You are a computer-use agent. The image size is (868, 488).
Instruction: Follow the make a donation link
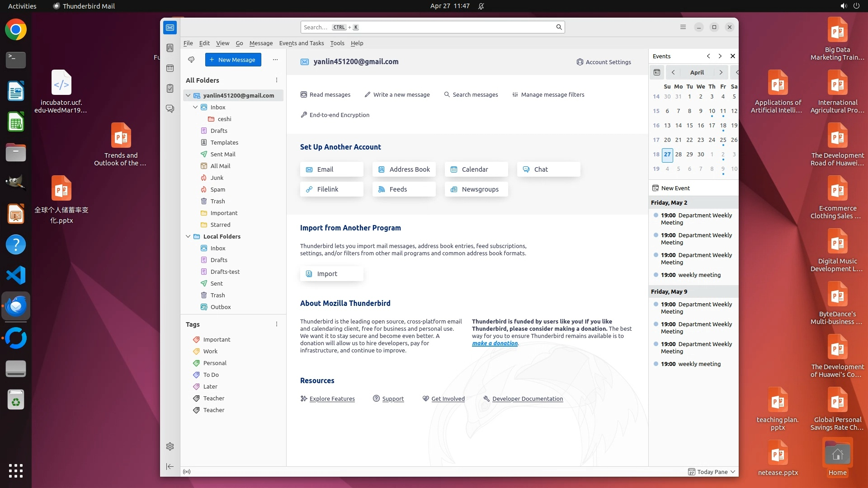495,343
